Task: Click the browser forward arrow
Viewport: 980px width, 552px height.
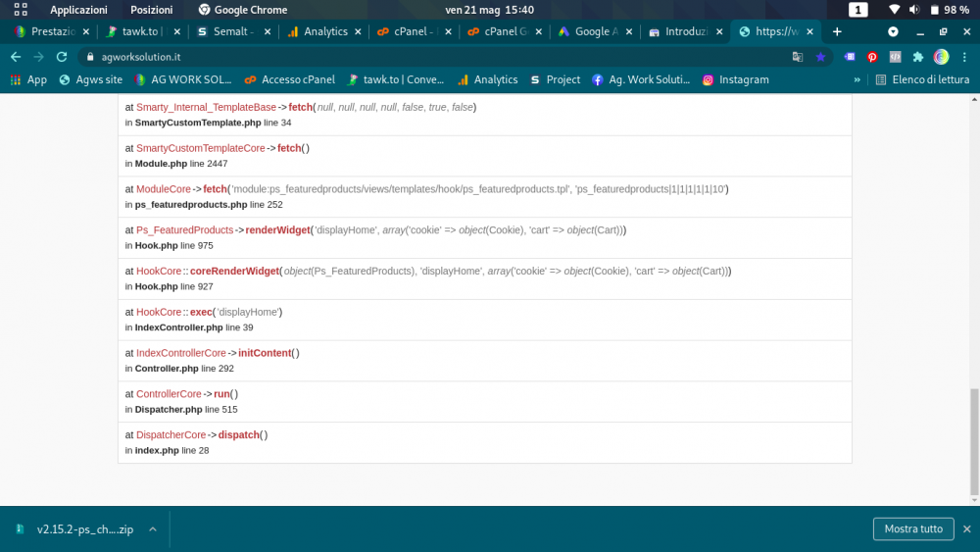Action: (x=39, y=57)
